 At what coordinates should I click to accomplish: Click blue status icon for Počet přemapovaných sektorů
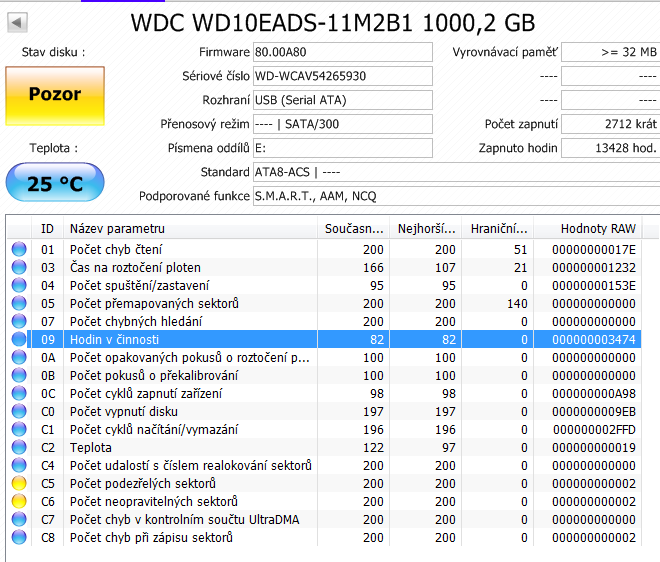click(x=19, y=303)
